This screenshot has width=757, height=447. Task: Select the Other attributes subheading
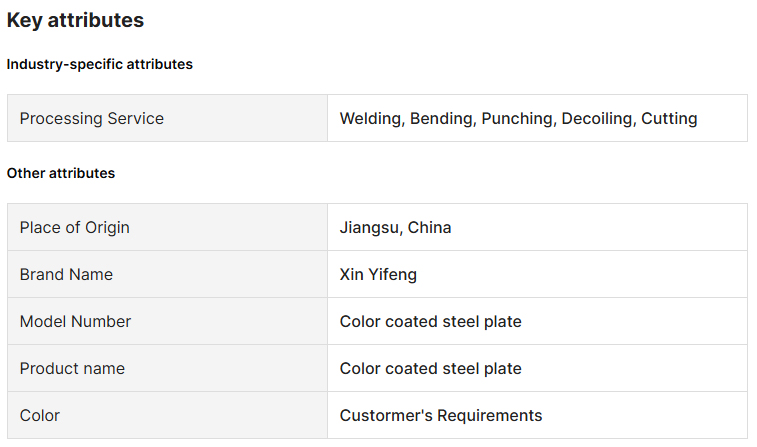click(x=61, y=173)
